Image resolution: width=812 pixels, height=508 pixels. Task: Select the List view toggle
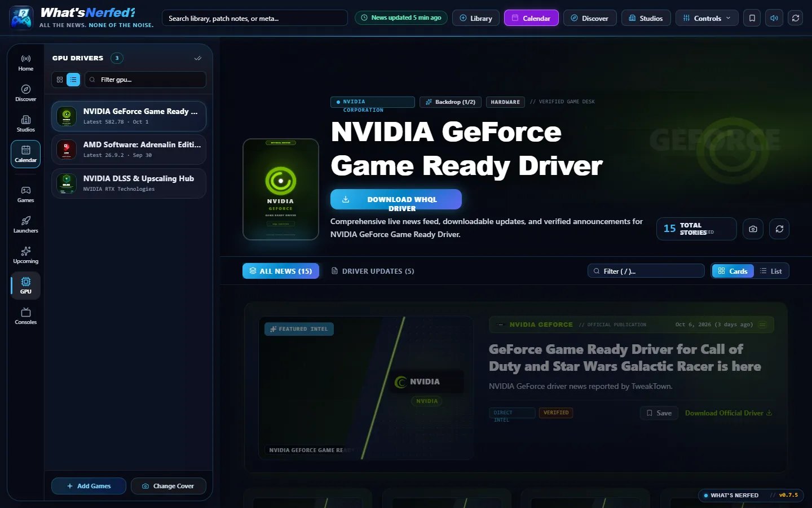pos(771,271)
